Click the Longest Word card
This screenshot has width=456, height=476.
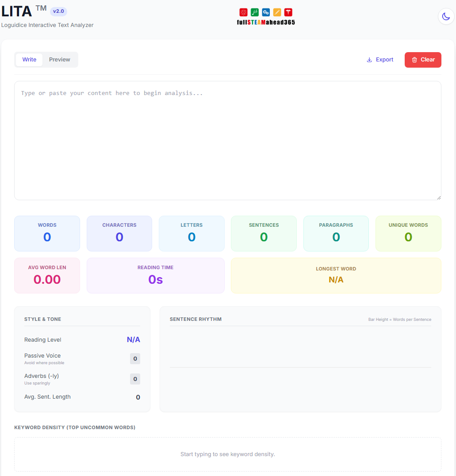(336, 276)
